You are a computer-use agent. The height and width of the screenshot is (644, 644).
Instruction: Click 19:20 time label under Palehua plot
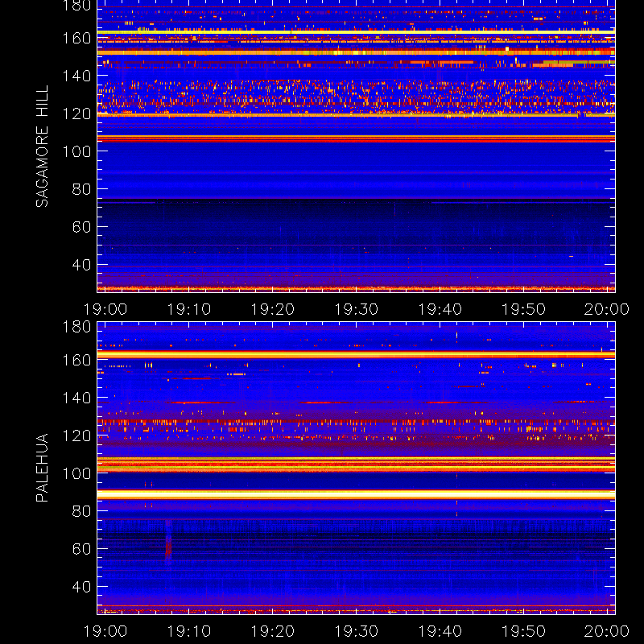tap(273, 631)
